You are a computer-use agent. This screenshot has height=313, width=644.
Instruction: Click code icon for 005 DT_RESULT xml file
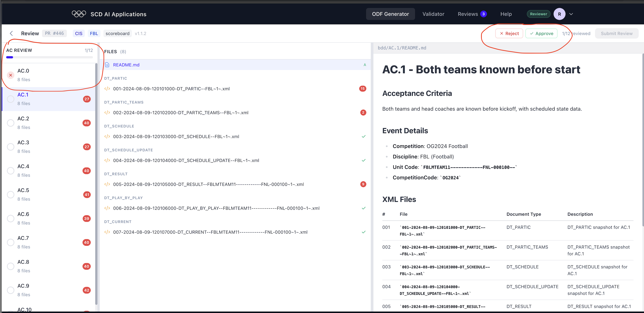[107, 184]
